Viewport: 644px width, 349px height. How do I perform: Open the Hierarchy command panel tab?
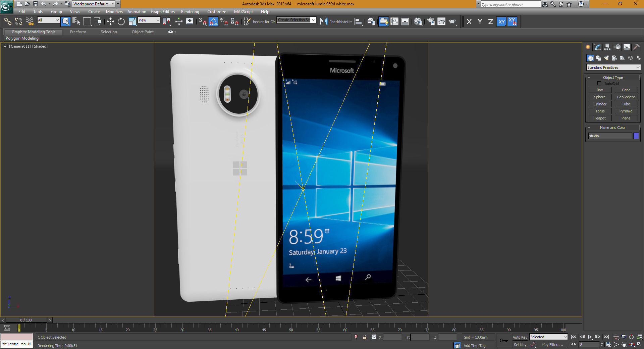(607, 47)
